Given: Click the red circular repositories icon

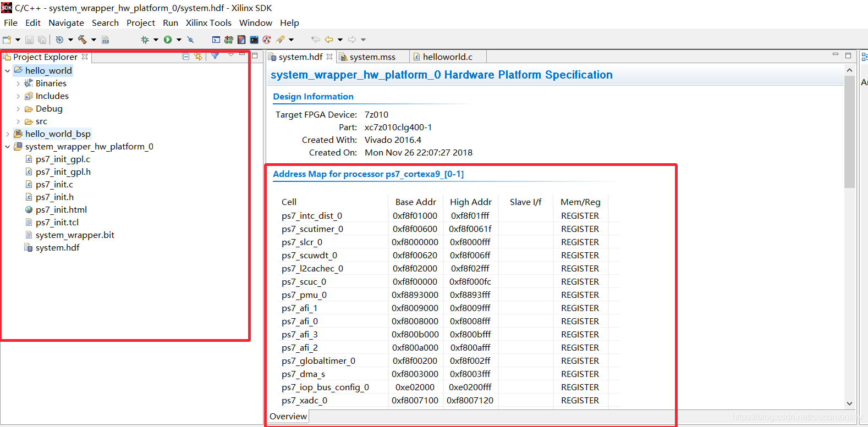Looking at the screenshot, I should (267, 40).
